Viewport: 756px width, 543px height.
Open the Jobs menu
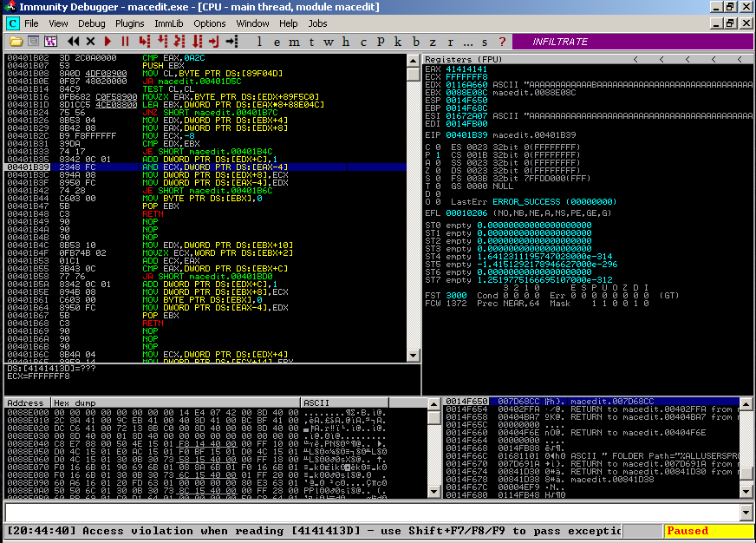pyautogui.click(x=317, y=23)
